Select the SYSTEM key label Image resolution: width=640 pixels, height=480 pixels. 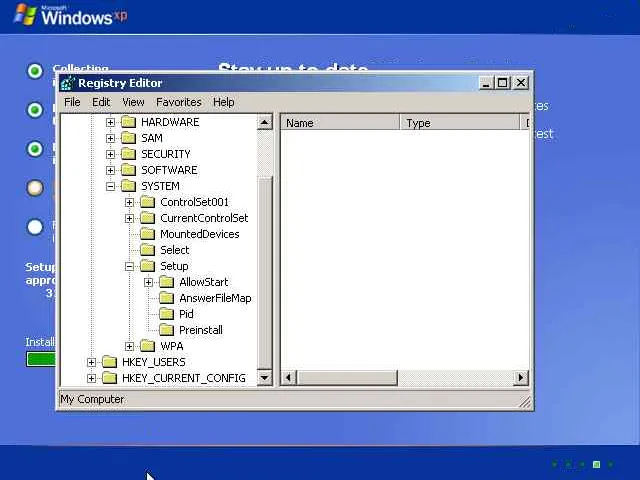pyautogui.click(x=160, y=186)
